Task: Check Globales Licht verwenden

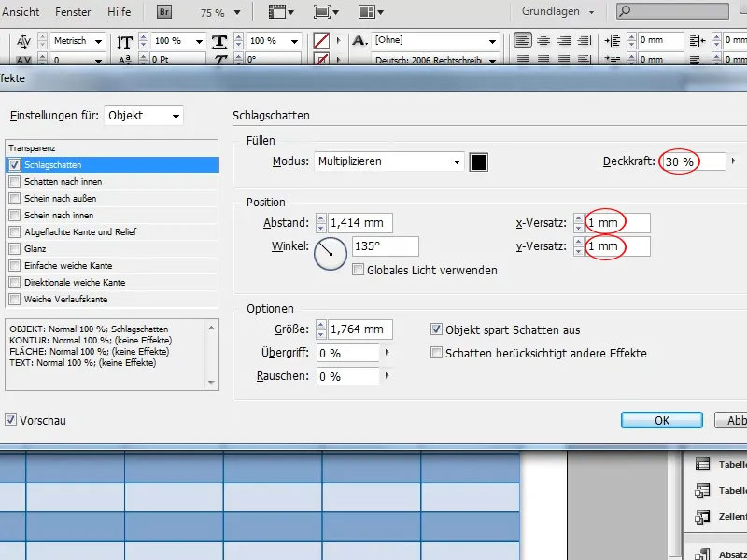Action: tap(358, 270)
